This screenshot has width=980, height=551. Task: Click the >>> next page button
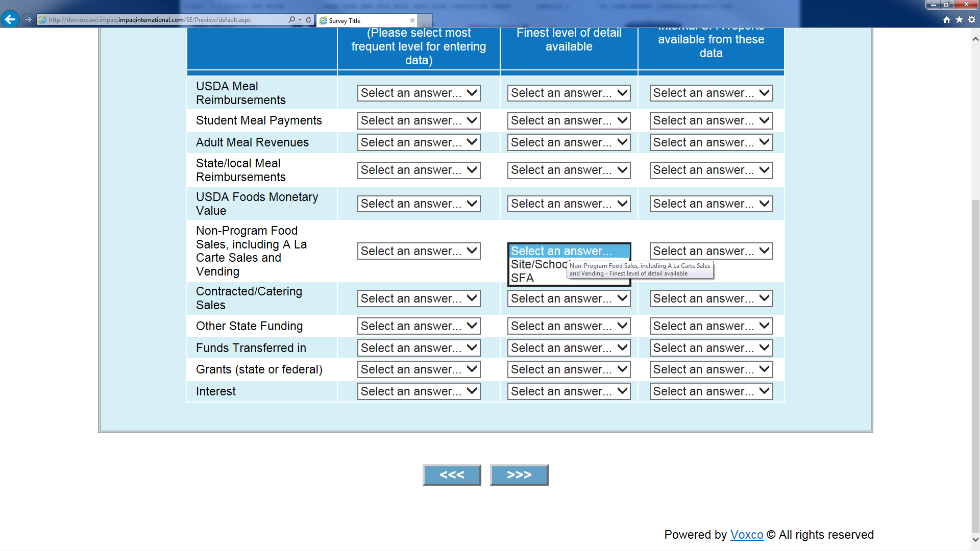(x=519, y=475)
